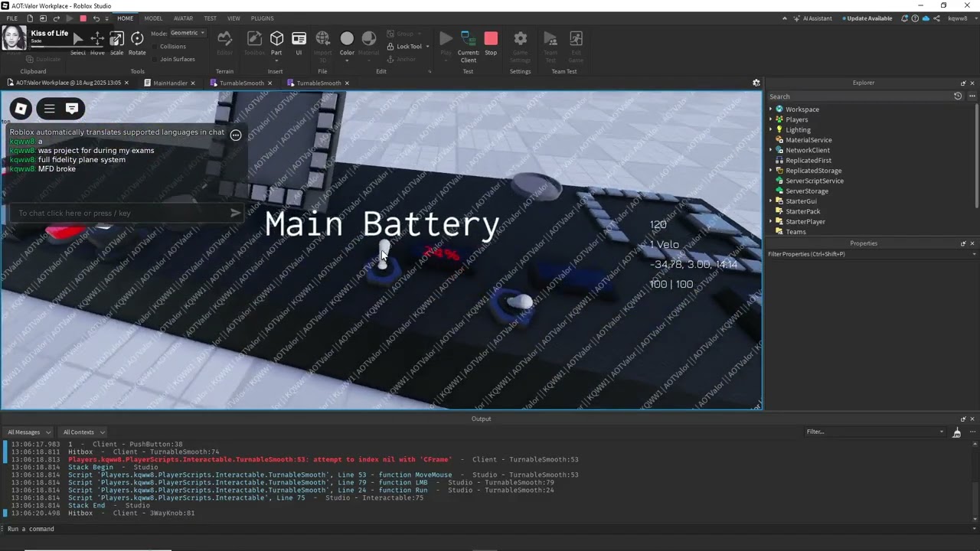Image resolution: width=980 pixels, height=551 pixels.
Task: Open the notifications bell
Action: 904,18
